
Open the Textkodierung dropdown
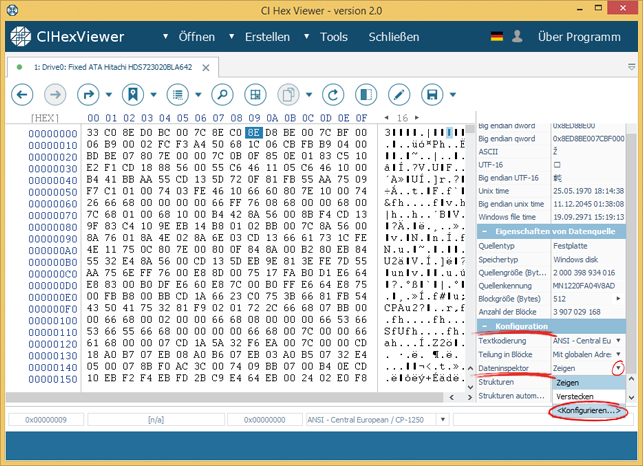[618, 341]
